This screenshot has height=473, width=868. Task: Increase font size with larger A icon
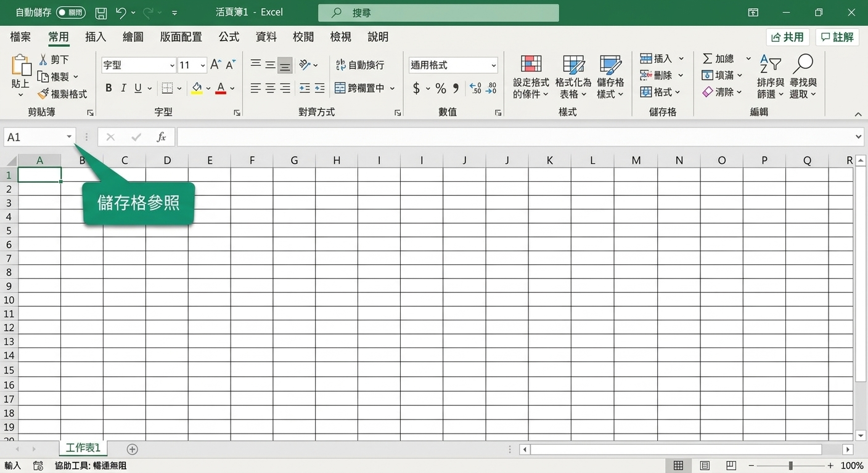coord(215,65)
